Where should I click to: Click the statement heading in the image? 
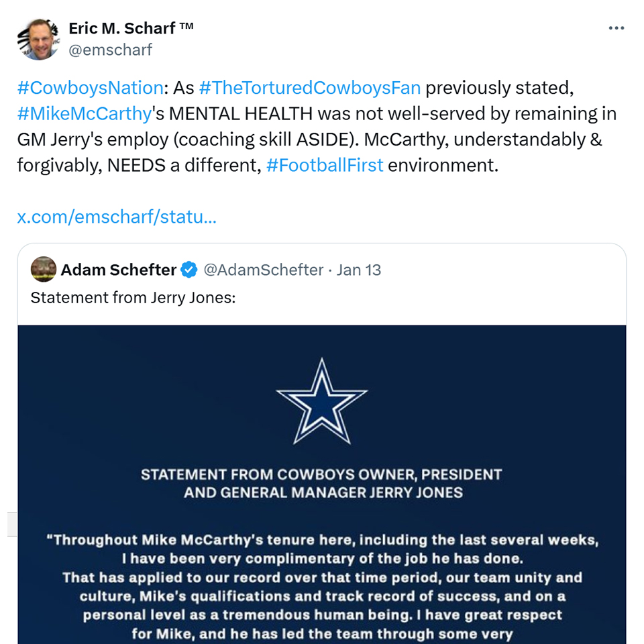click(322, 484)
